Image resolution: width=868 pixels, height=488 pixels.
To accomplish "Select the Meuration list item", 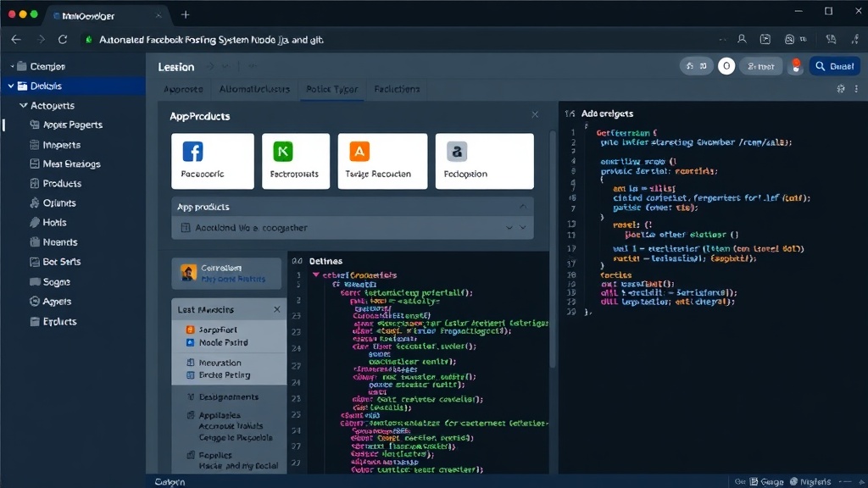I will pos(220,363).
